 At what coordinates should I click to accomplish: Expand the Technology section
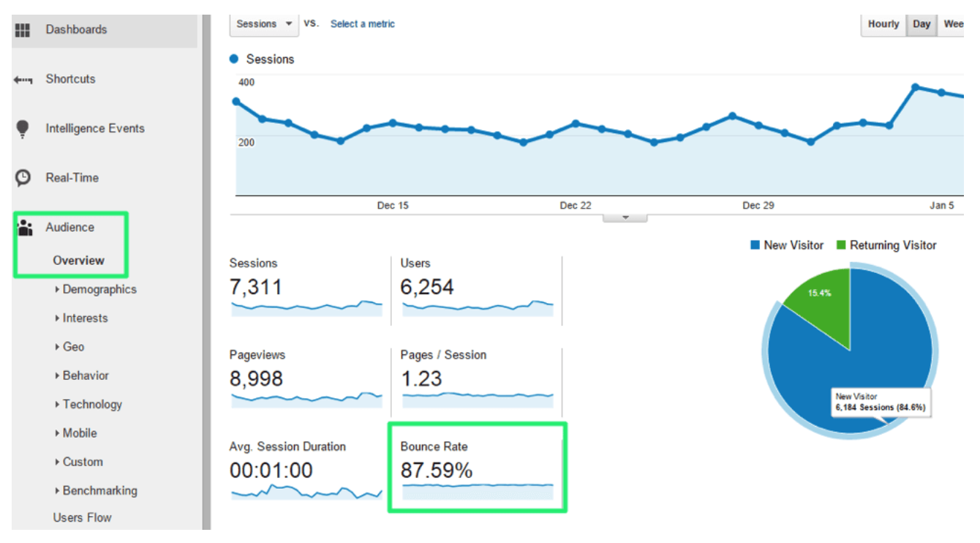[91, 404]
